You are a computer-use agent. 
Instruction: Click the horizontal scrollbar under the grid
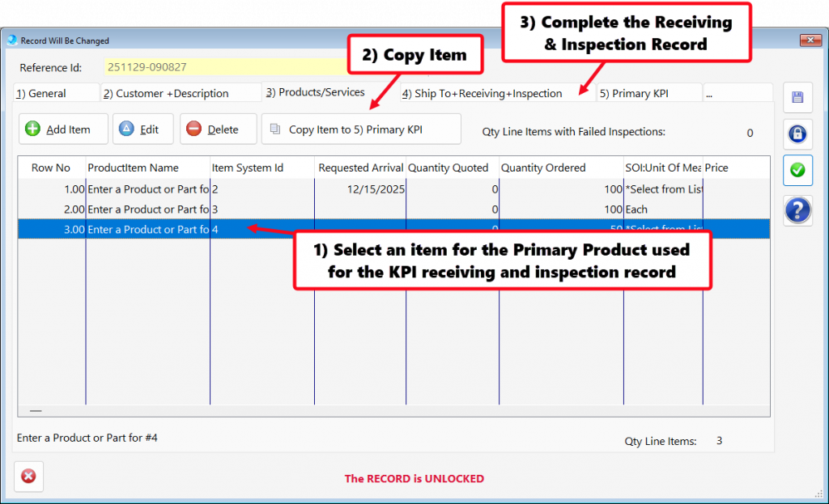click(393, 411)
